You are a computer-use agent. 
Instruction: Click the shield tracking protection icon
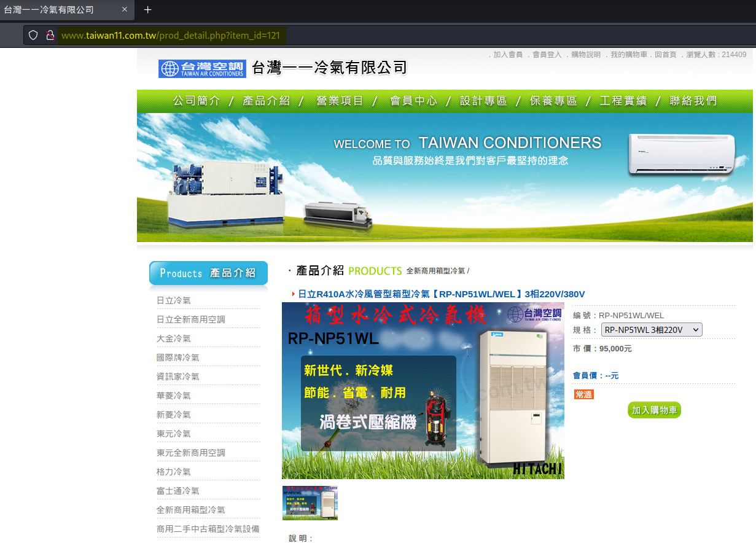pyautogui.click(x=34, y=35)
